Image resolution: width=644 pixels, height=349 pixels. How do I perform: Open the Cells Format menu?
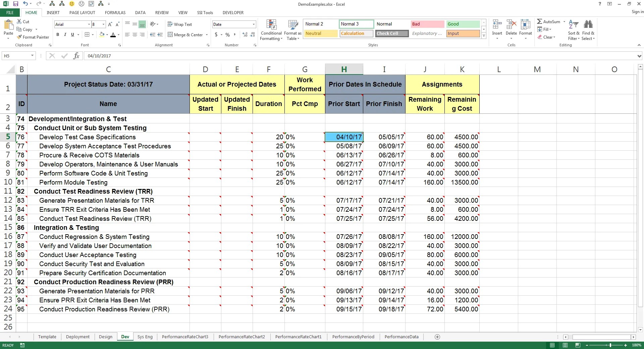click(526, 30)
